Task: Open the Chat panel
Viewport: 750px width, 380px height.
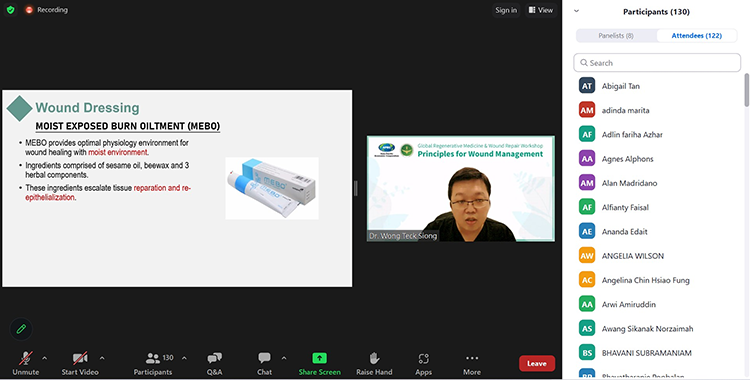Action: click(x=264, y=363)
